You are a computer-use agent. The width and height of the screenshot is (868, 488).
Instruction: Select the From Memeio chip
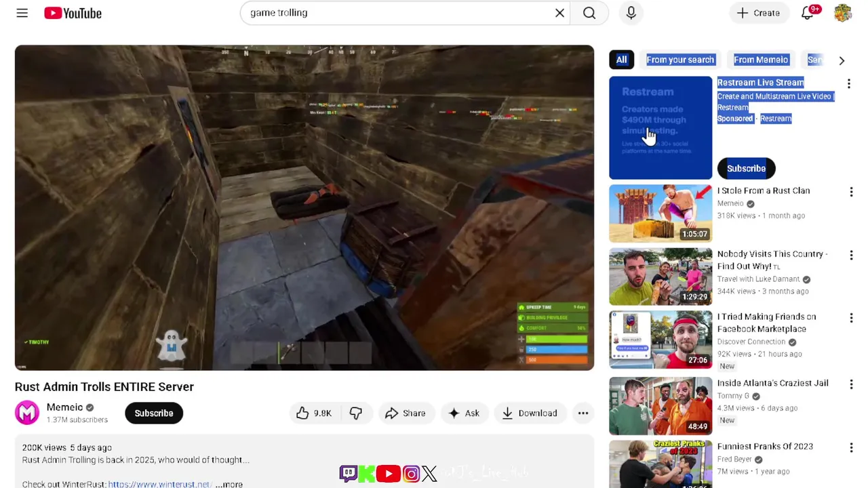(x=761, y=60)
